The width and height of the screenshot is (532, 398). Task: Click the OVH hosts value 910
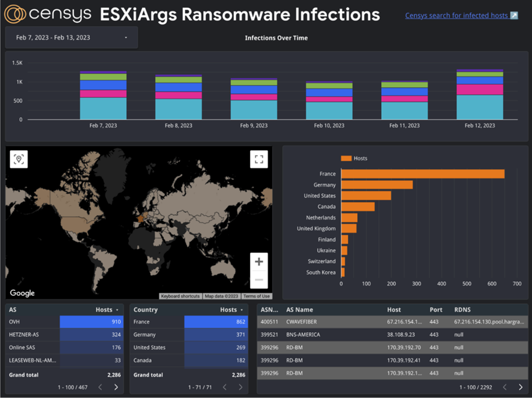click(116, 322)
